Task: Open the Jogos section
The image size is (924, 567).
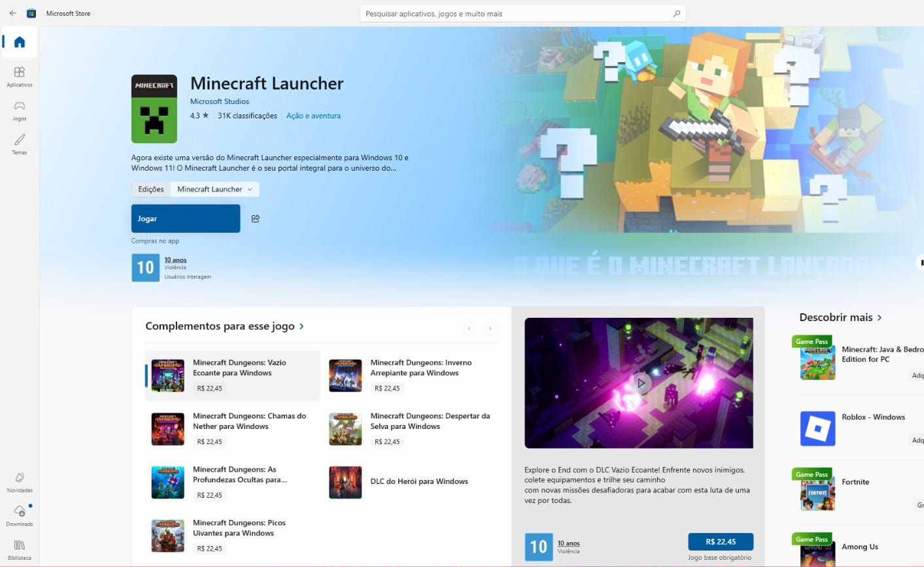Action: click(20, 111)
